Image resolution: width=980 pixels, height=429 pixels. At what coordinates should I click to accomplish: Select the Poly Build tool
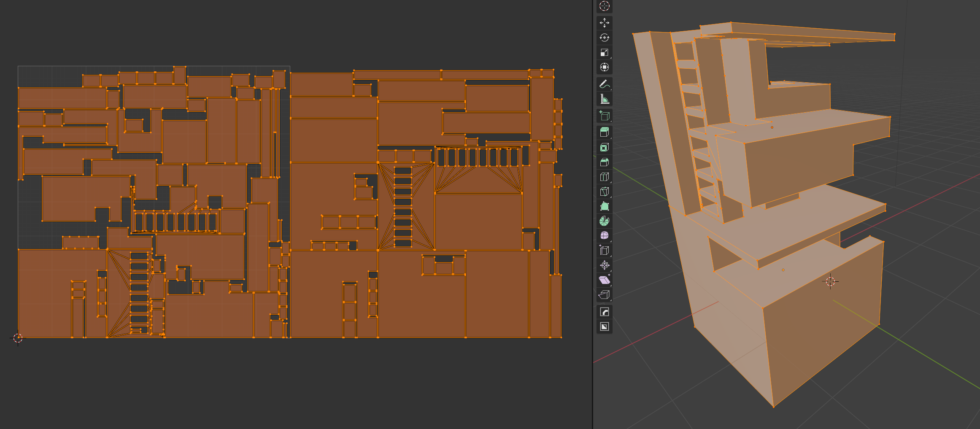(x=604, y=206)
